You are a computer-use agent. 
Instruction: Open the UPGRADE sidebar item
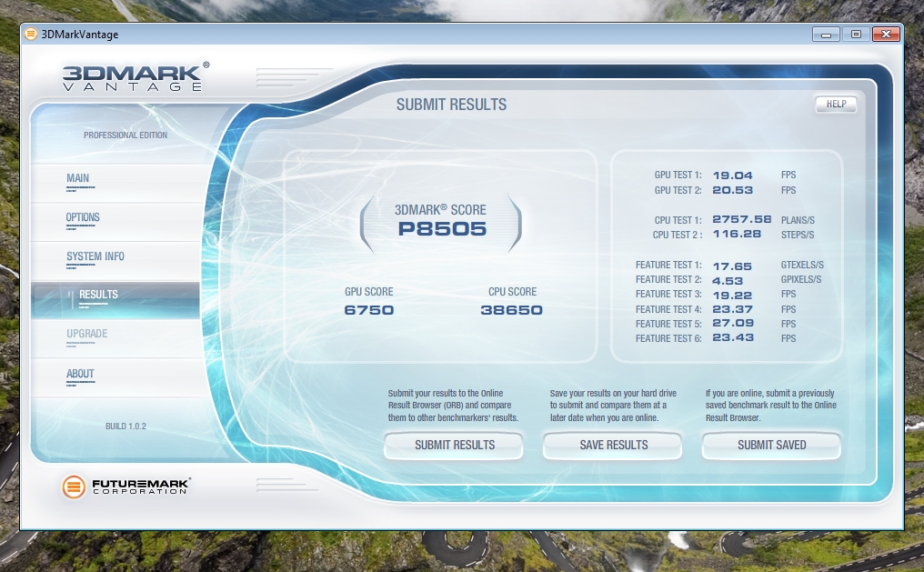click(x=87, y=334)
